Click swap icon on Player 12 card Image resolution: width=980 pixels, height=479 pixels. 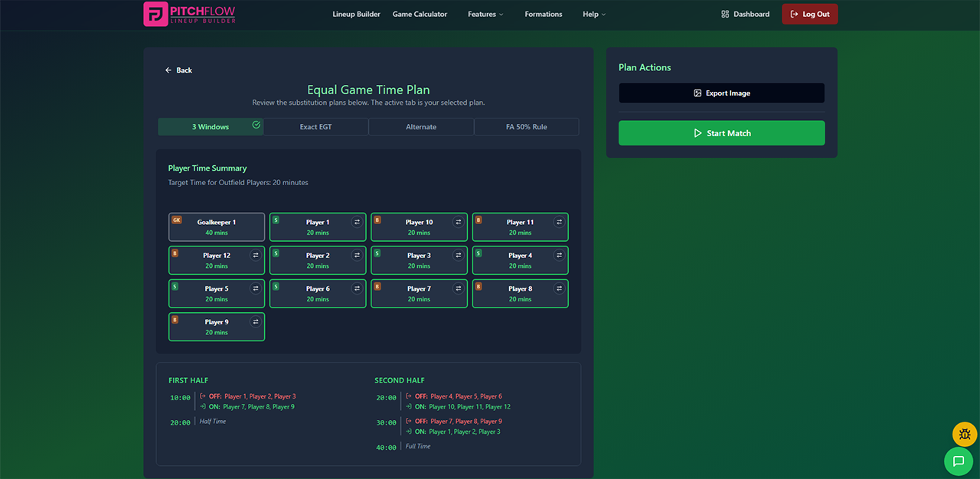256,256
